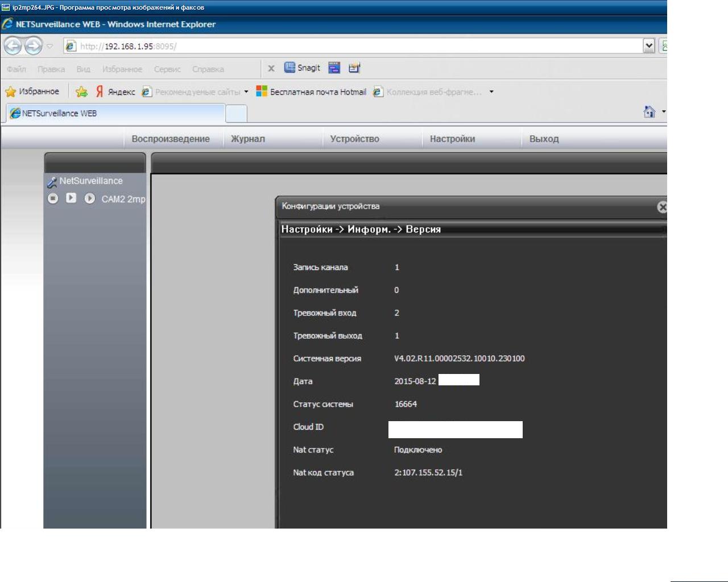Open the Воспроизведение menu
The image size is (728, 582).
(x=171, y=139)
